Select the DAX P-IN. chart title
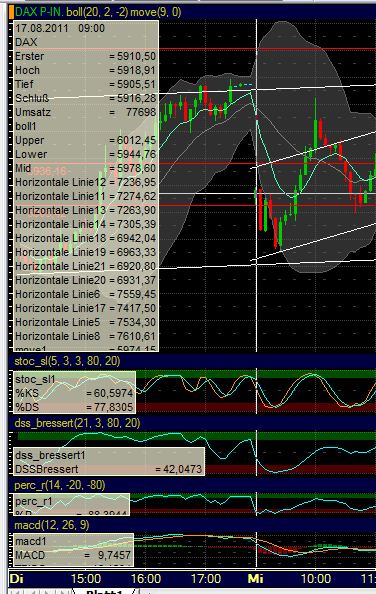The height and width of the screenshot is (594, 376). click(x=39, y=12)
